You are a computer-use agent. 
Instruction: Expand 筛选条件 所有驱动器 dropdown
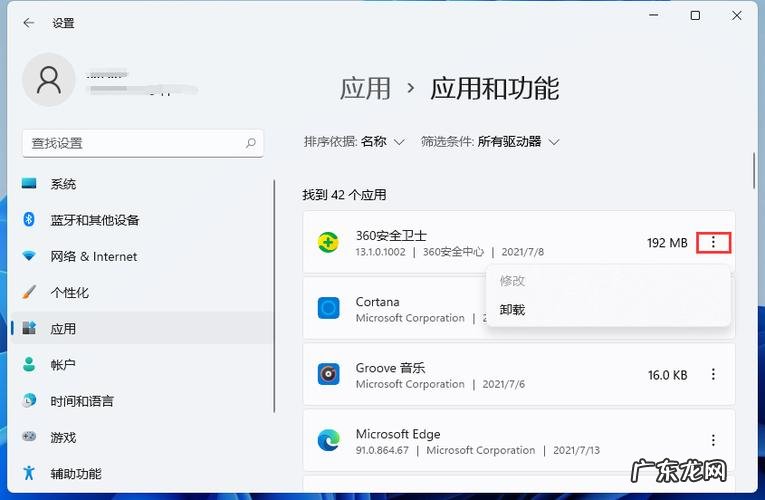point(490,142)
